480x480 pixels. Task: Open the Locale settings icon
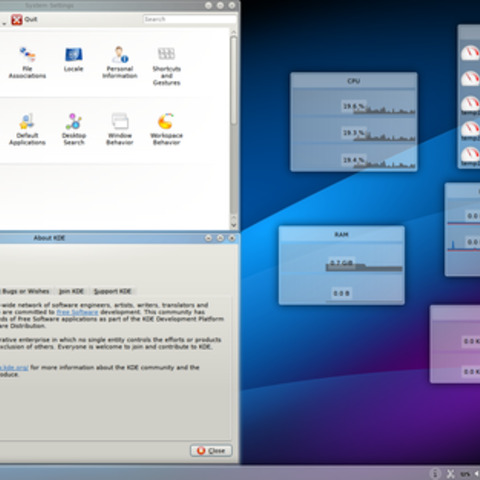(73, 59)
